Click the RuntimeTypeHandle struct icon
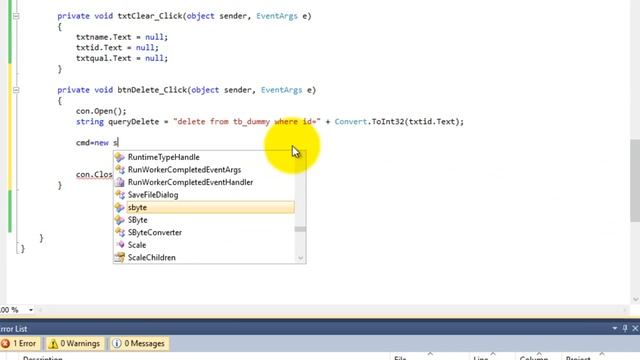This screenshot has height=360, width=640. pyautogui.click(x=120, y=157)
